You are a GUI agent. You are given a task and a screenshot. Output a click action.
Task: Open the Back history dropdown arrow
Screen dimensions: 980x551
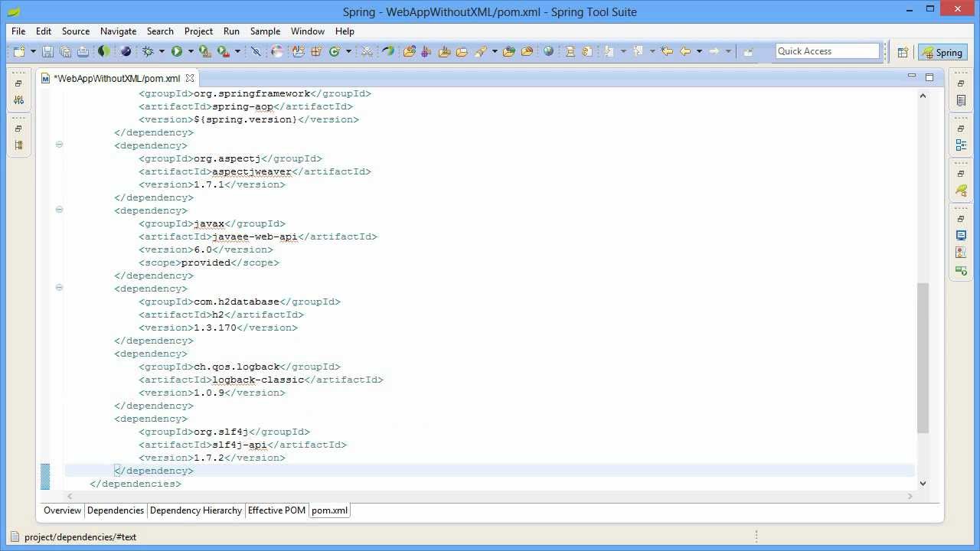tap(699, 51)
